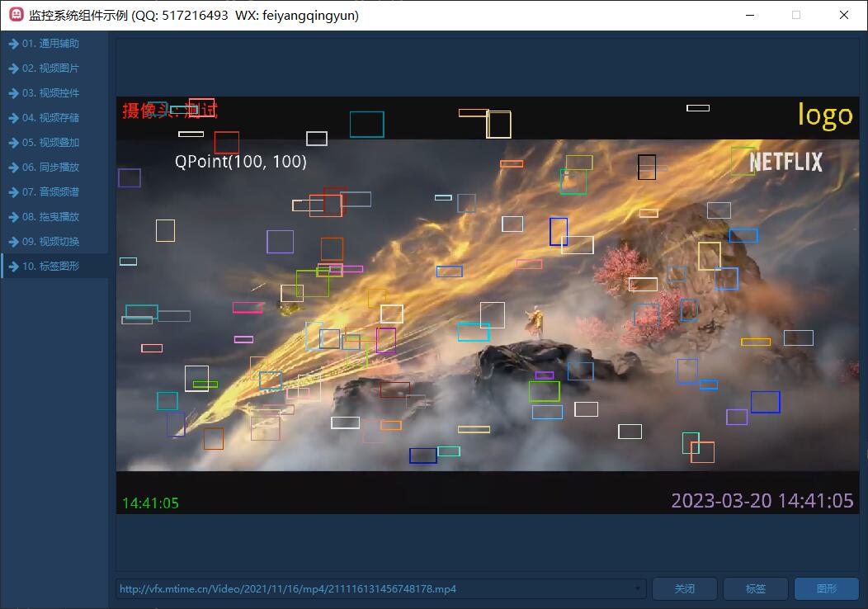Maximize the application window
The width and height of the screenshot is (868, 609).
pyautogui.click(x=796, y=15)
